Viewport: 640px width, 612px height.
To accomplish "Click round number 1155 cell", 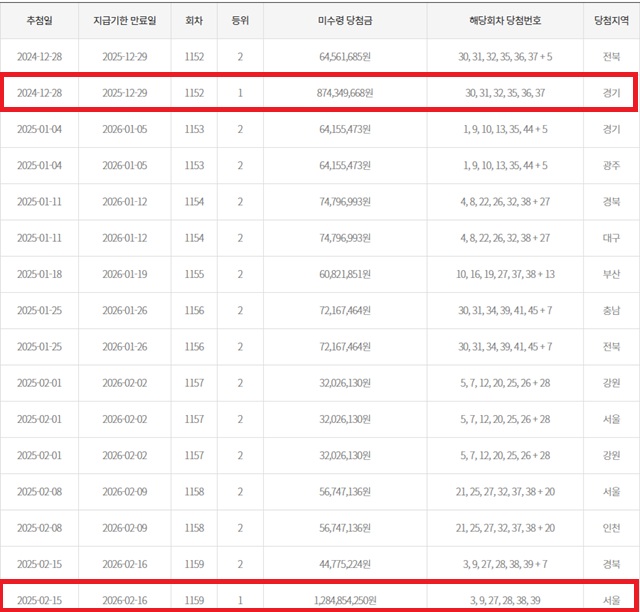I will tap(193, 274).
